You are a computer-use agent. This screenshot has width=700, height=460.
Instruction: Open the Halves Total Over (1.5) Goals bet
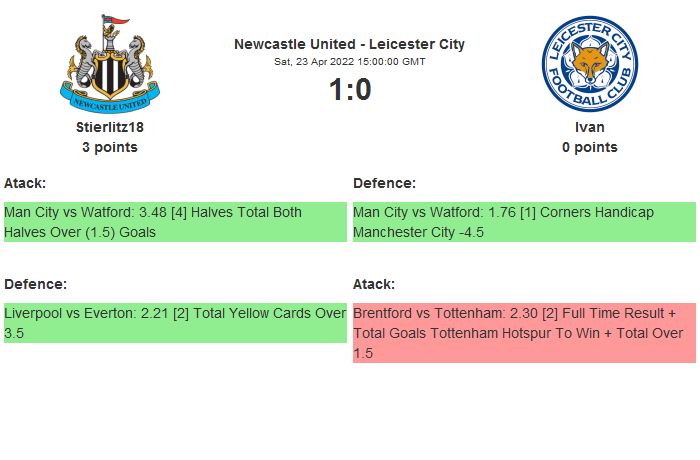[175, 222]
